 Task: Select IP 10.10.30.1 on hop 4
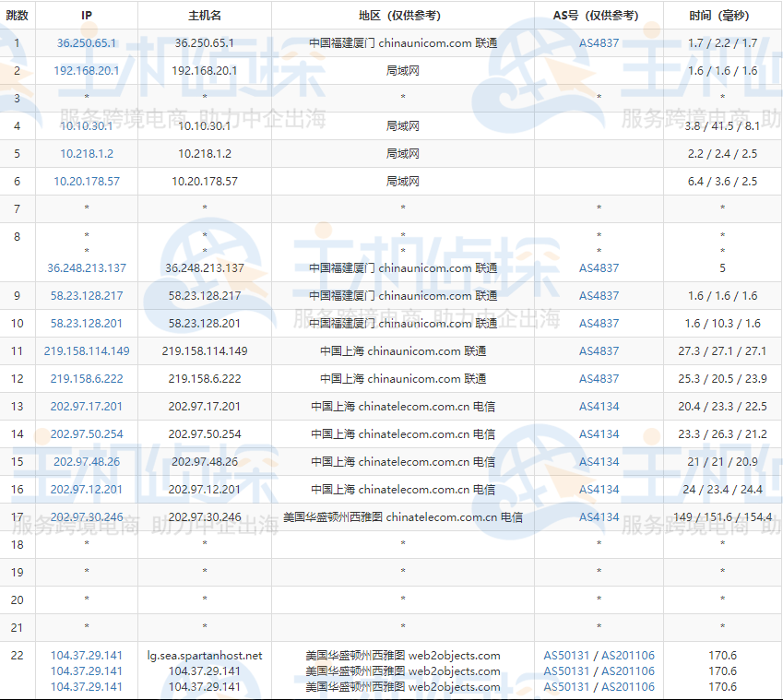85,125
